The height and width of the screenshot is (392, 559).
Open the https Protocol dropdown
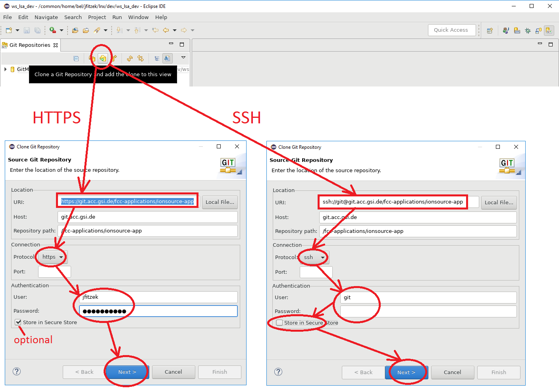point(53,257)
